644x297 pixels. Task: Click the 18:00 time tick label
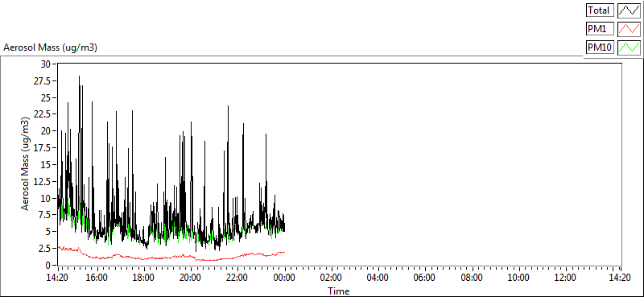tap(144, 278)
